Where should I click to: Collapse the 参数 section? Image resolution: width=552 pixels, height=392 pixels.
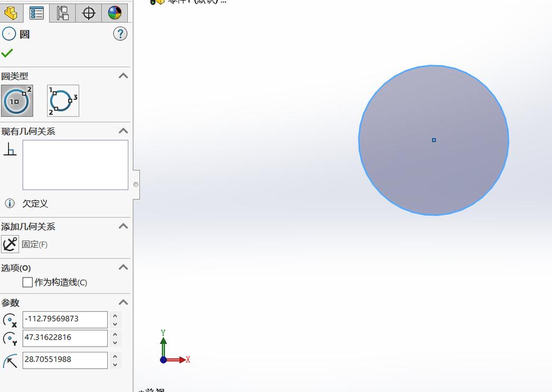tap(123, 302)
